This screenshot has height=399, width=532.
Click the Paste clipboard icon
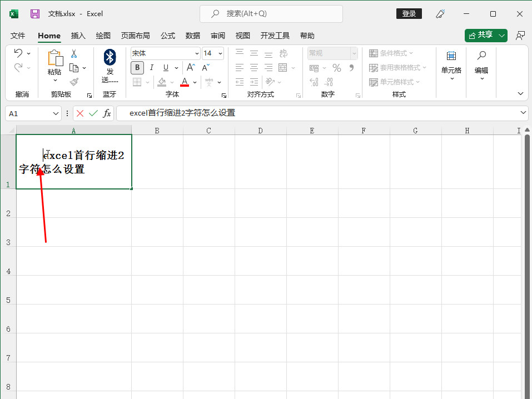(x=55, y=58)
